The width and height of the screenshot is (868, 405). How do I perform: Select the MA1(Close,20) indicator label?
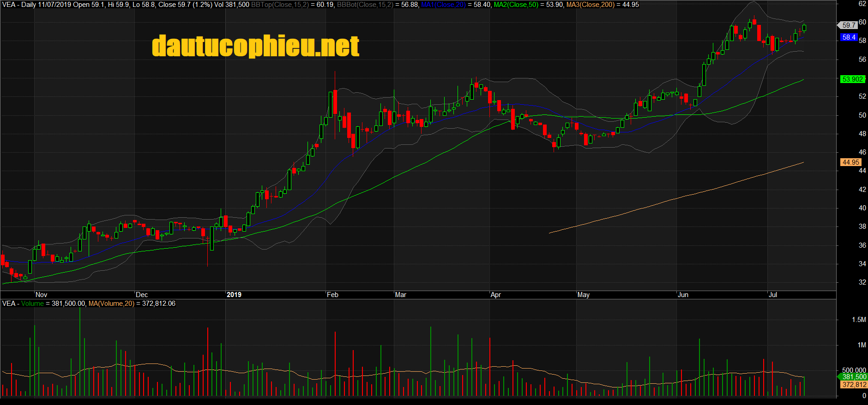(x=443, y=5)
